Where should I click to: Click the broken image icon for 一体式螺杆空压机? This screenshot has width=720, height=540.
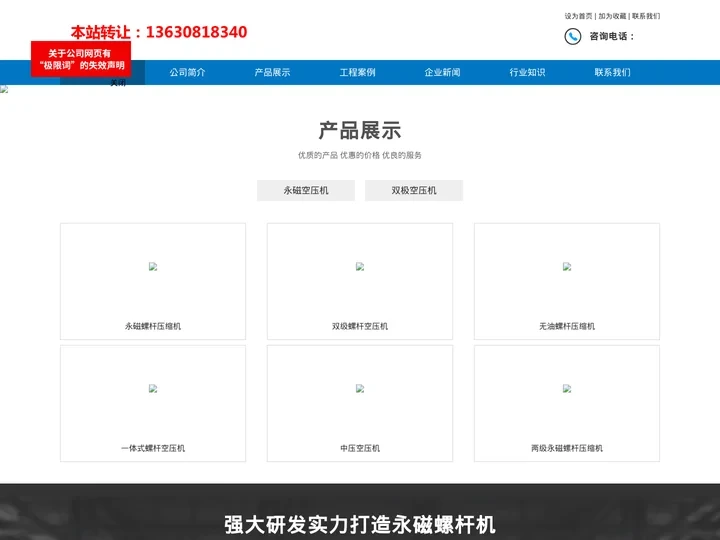click(x=153, y=389)
